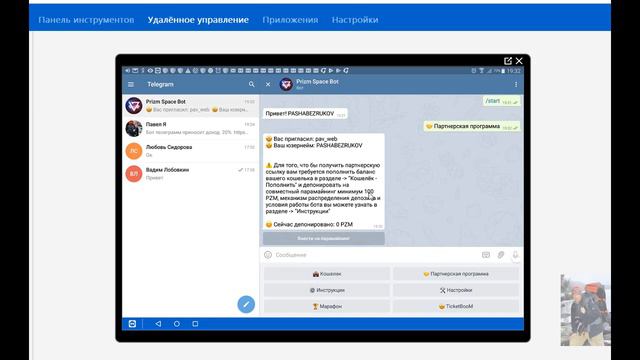The width and height of the screenshot is (640, 360).
Task: Click the Привет! PASHABEZRUKOV message
Action: [305, 114]
